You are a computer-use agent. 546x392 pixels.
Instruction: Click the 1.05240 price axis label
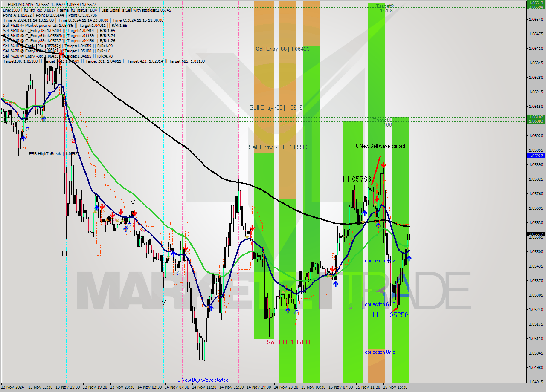(x=536, y=309)
